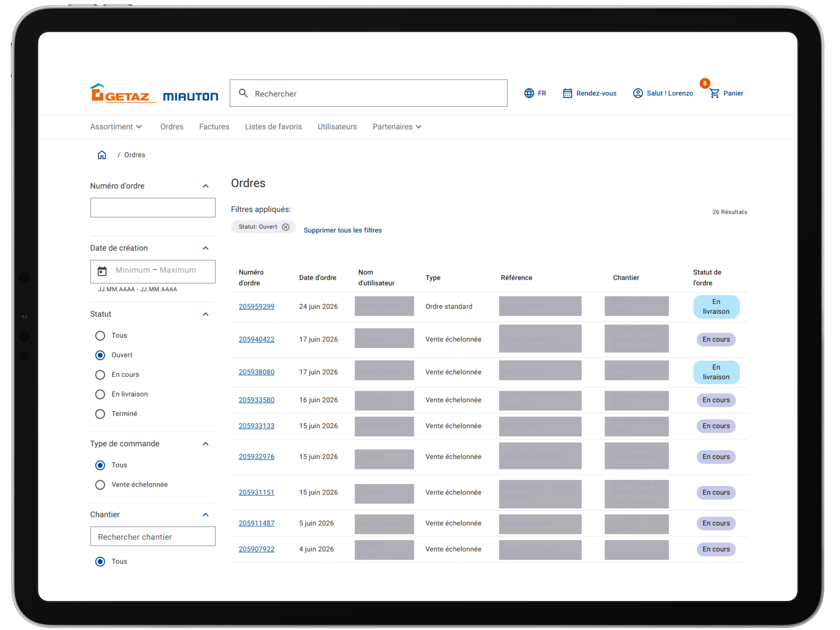Image resolution: width=840 pixels, height=630 pixels.
Task: Open Listes de favoris
Action: pos(273,127)
